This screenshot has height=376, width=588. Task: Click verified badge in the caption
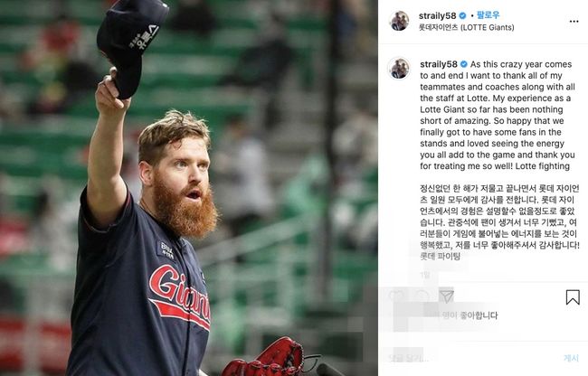point(464,64)
